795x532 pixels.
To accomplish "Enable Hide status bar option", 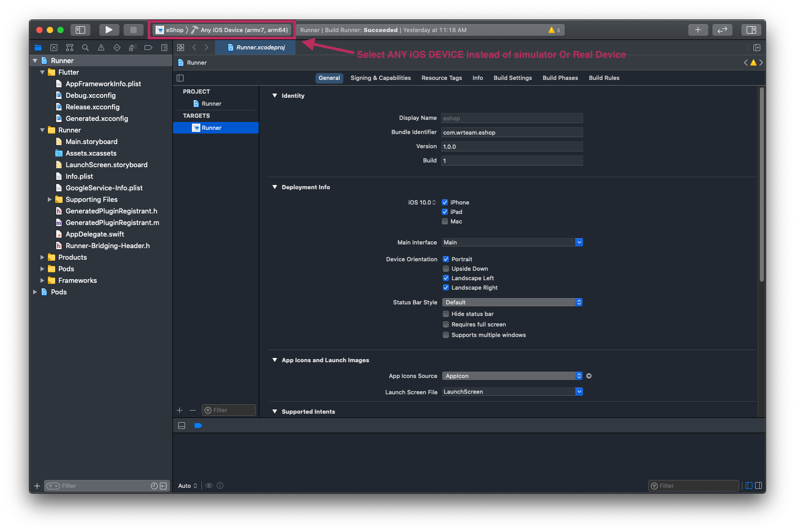I will 446,314.
